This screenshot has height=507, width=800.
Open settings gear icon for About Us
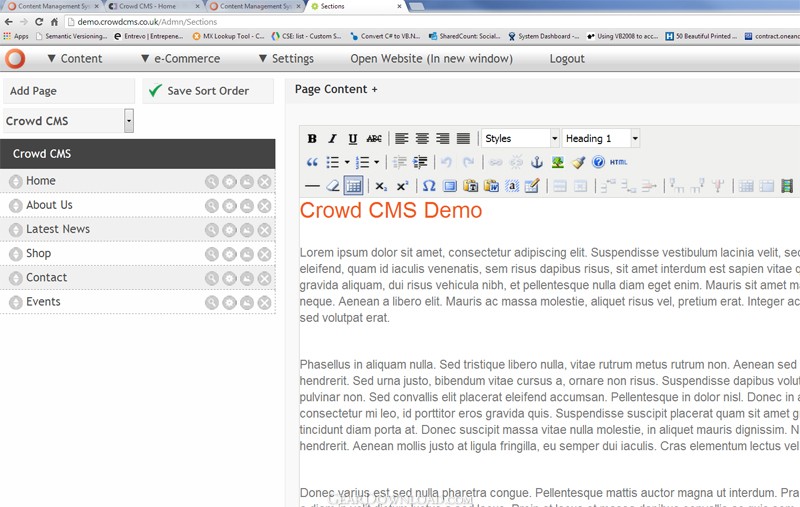point(229,206)
